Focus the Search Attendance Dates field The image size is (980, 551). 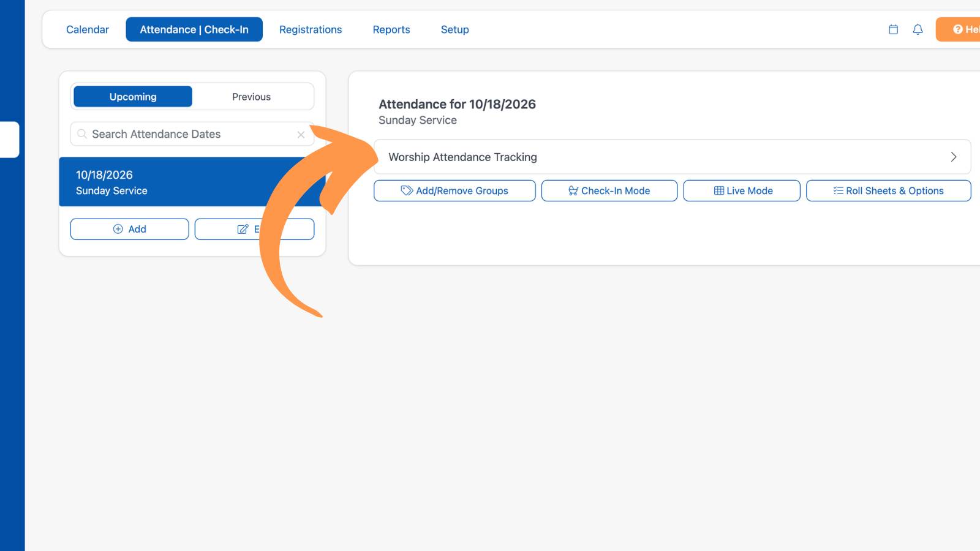[x=192, y=134]
